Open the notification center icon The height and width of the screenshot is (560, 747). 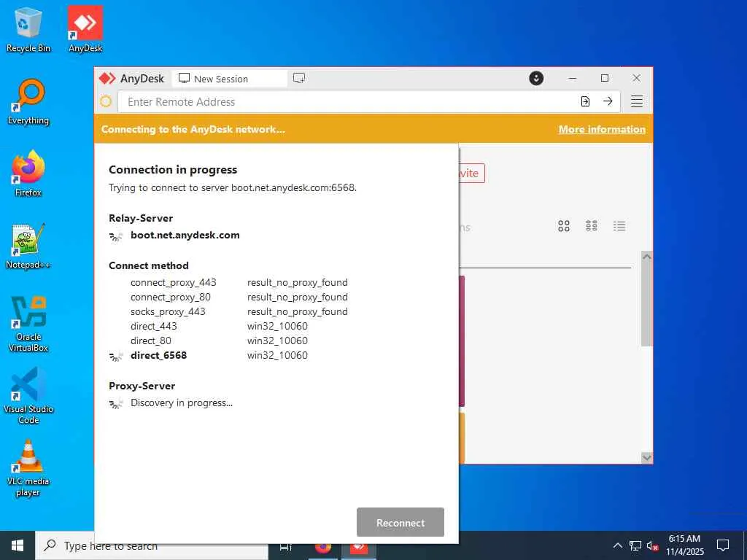[723, 545]
